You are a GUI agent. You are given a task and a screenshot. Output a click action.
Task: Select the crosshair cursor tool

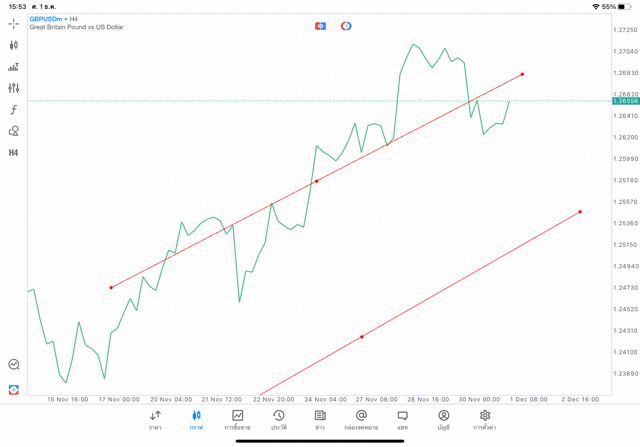[x=13, y=23]
